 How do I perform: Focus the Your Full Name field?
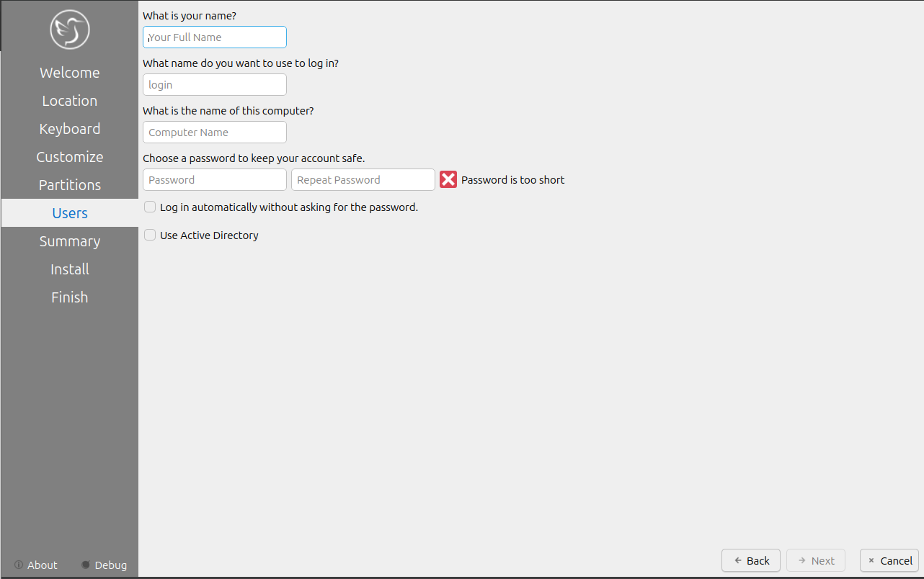[x=215, y=37]
